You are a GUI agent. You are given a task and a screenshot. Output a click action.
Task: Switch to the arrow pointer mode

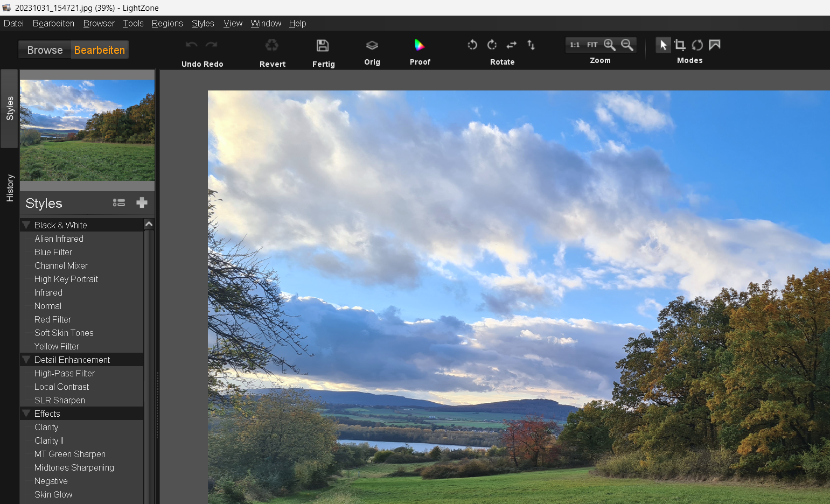(x=663, y=45)
